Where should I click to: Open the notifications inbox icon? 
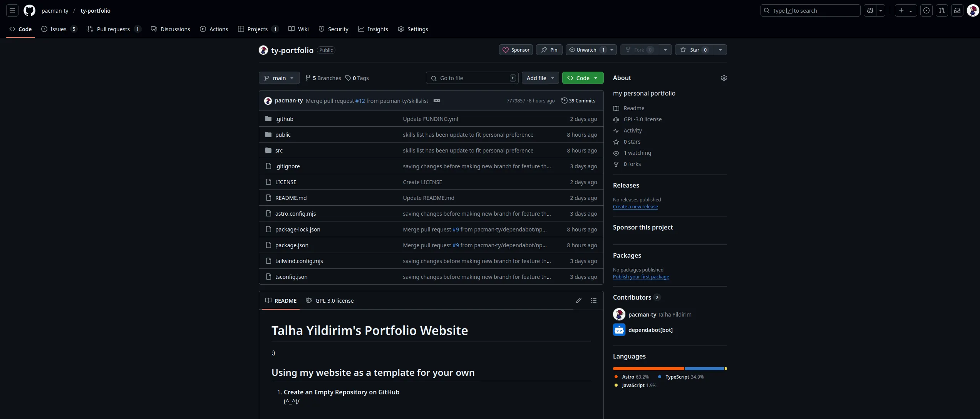[957, 10]
